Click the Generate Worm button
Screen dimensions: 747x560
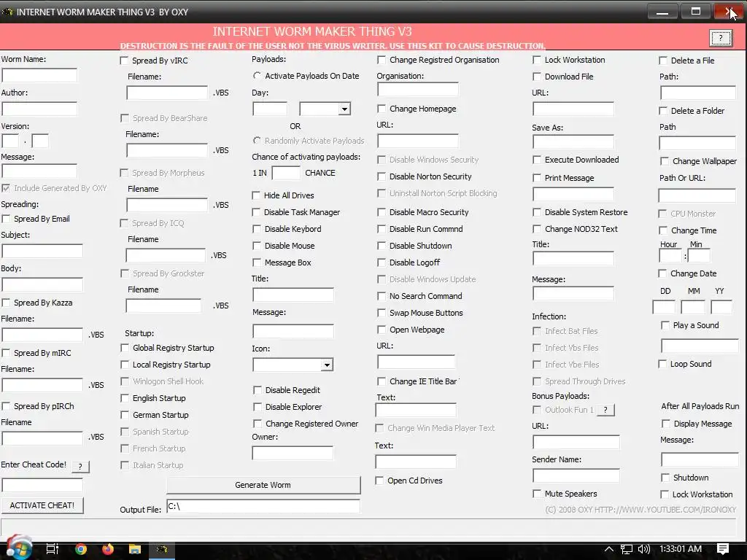pyautogui.click(x=263, y=485)
